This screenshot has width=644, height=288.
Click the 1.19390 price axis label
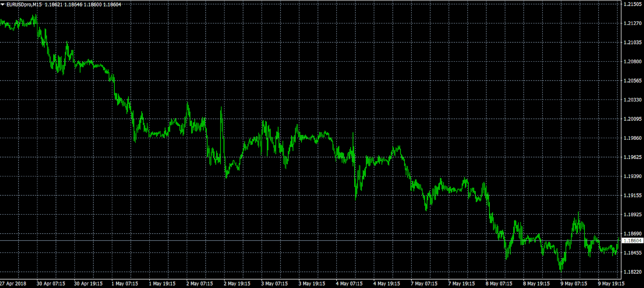click(632, 176)
